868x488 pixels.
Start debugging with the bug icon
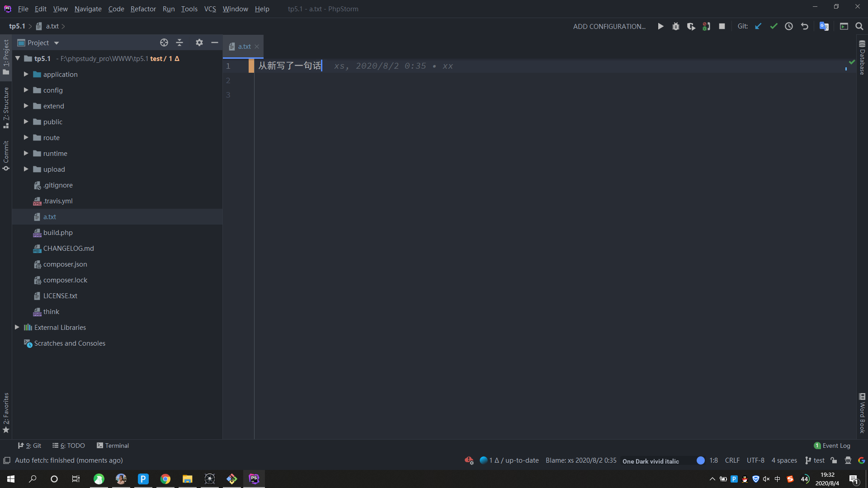676,26
